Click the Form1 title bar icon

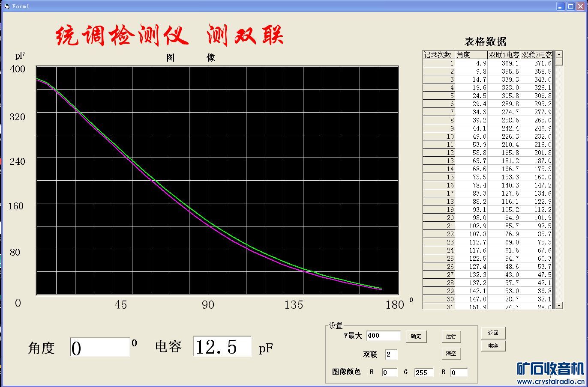[6, 6]
